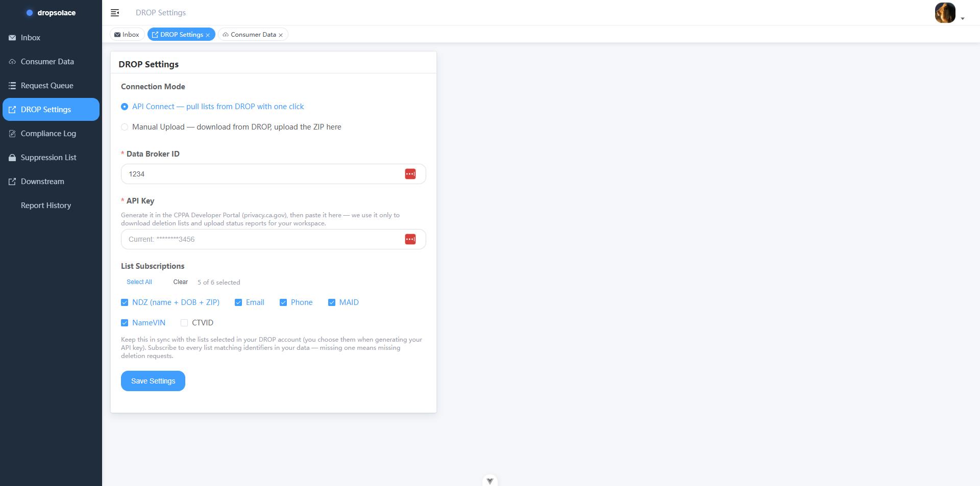The image size is (980, 486).
Task: Click the dropsolace logo
Action: click(51, 13)
